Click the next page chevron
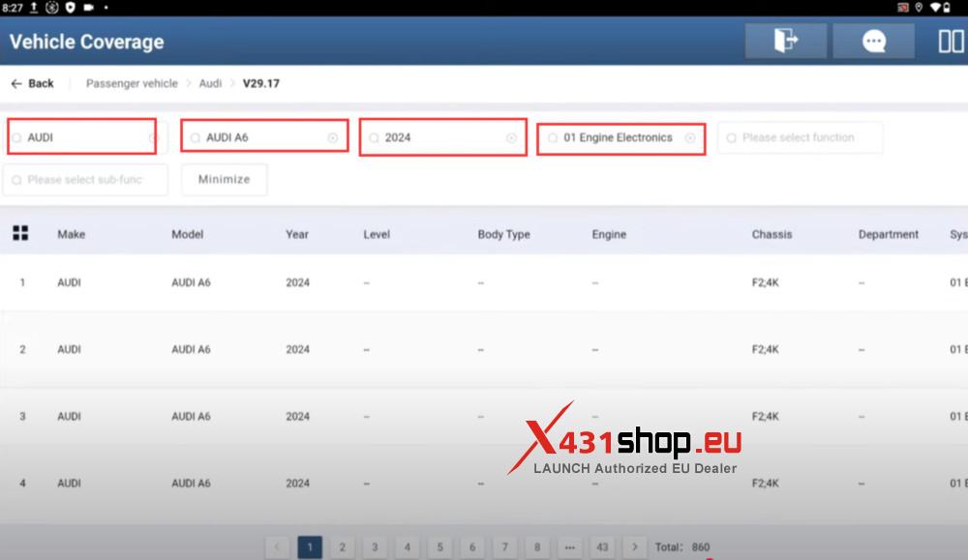The image size is (968, 560). tap(635, 545)
